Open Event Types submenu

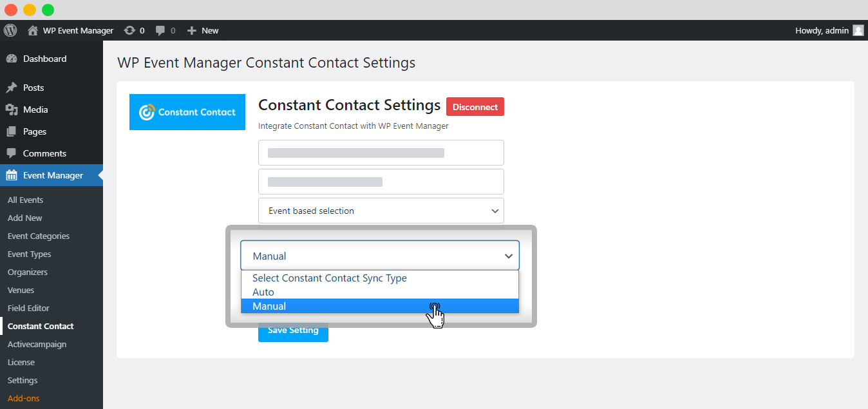[30, 254]
